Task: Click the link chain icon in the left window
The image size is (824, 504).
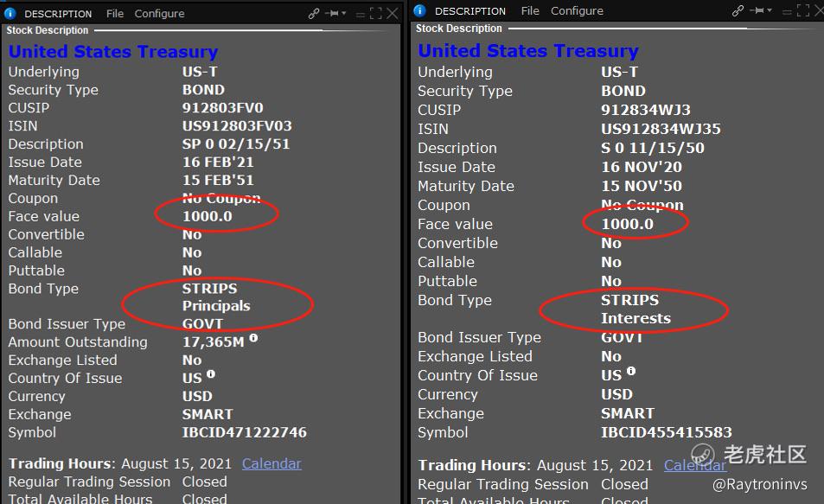Action: 314,14
